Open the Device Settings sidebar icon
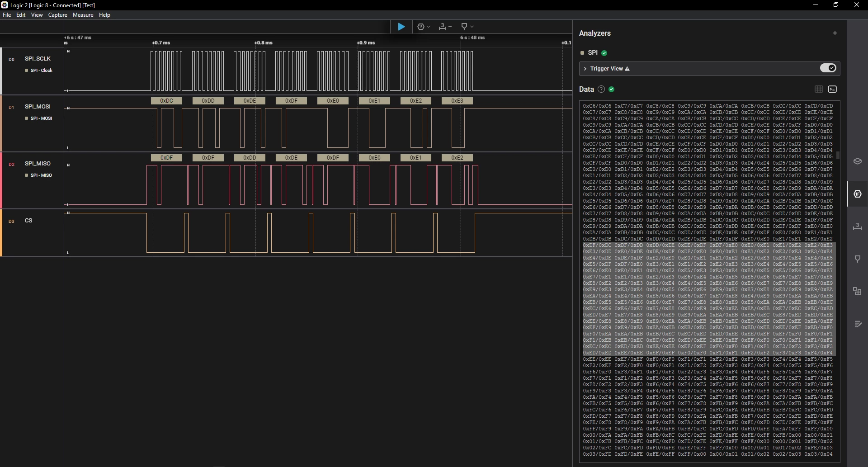Viewport: 868px width, 467px height. [x=858, y=161]
